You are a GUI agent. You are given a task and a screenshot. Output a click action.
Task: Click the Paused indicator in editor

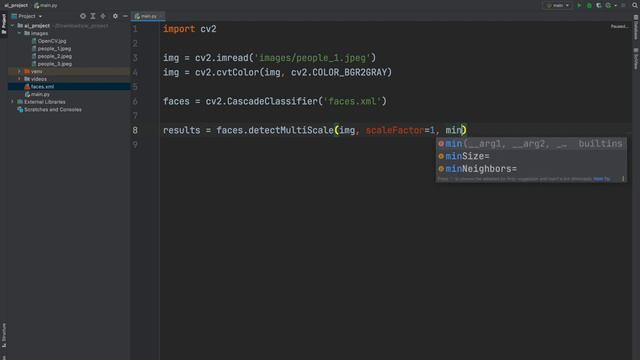pyautogui.click(x=619, y=27)
